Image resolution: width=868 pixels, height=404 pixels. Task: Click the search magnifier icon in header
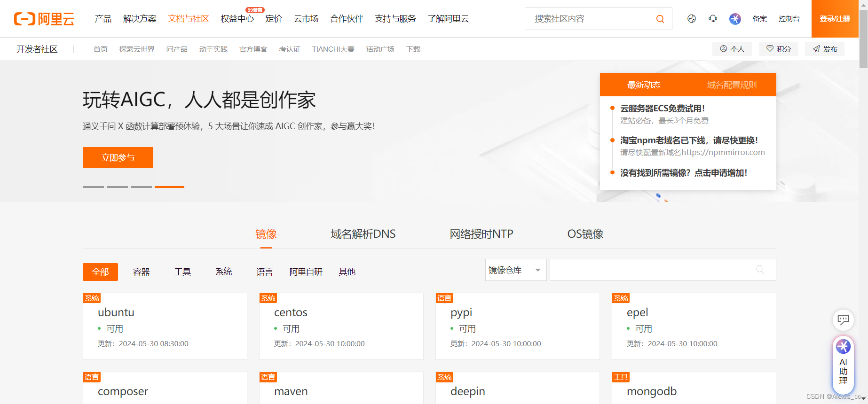click(x=660, y=19)
